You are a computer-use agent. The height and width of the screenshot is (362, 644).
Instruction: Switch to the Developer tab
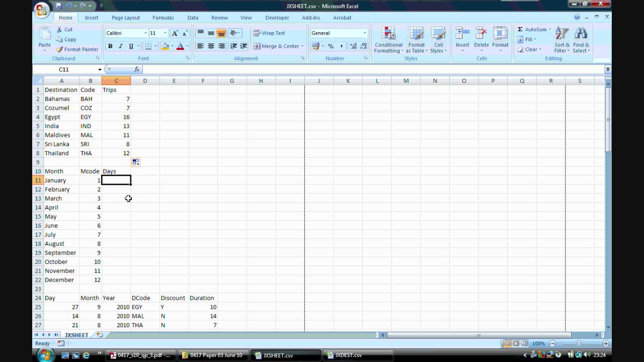[x=277, y=18]
